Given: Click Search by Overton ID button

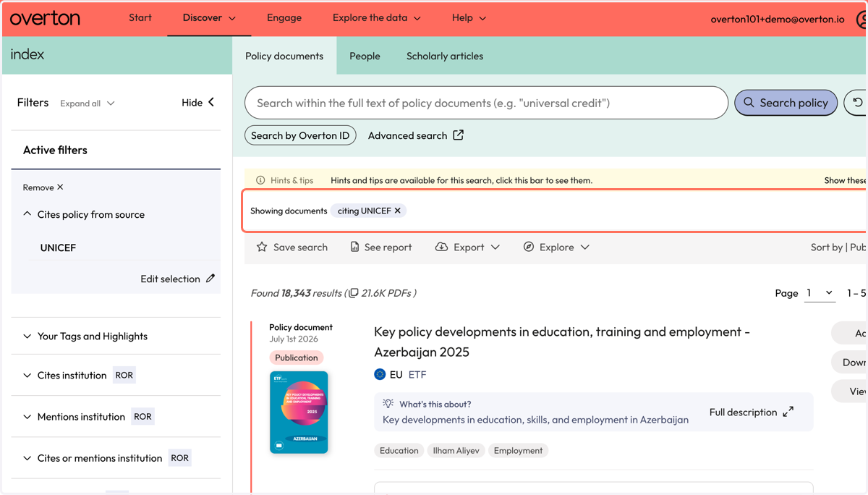Looking at the screenshot, I should (300, 135).
